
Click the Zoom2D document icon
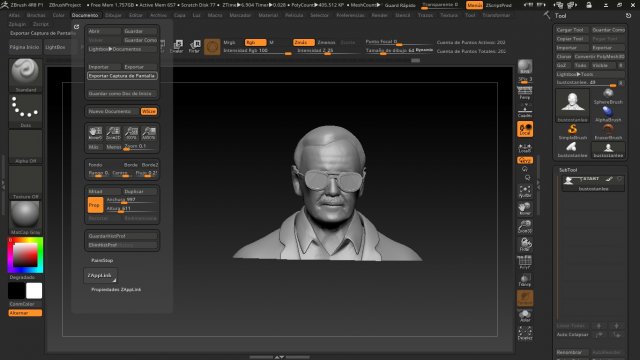113,133
